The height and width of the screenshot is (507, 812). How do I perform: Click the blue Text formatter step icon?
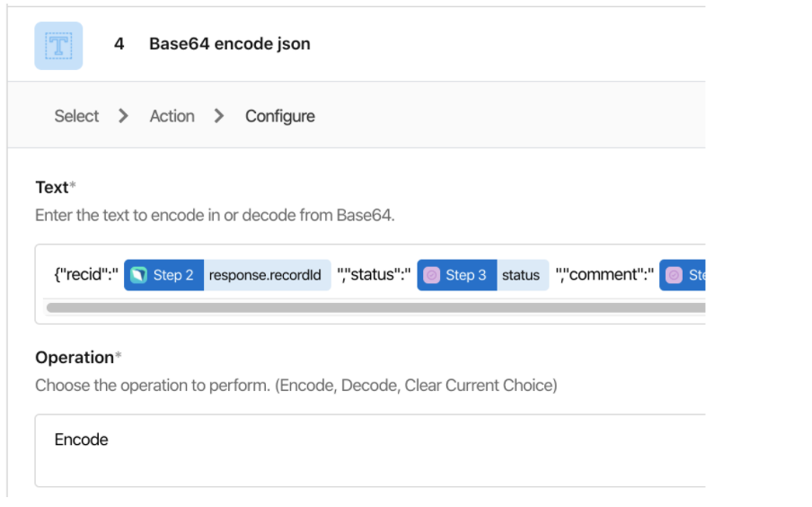pyautogui.click(x=58, y=46)
